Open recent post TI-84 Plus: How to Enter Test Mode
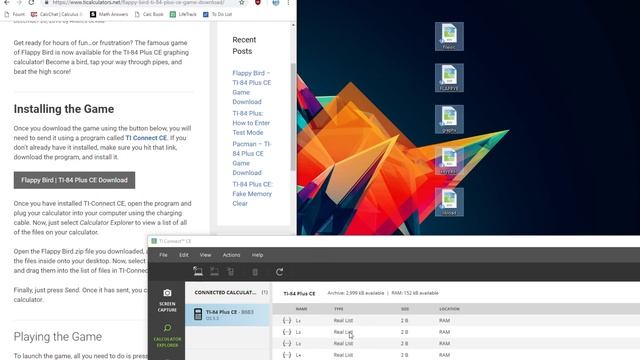The image size is (640, 360). click(x=251, y=123)
